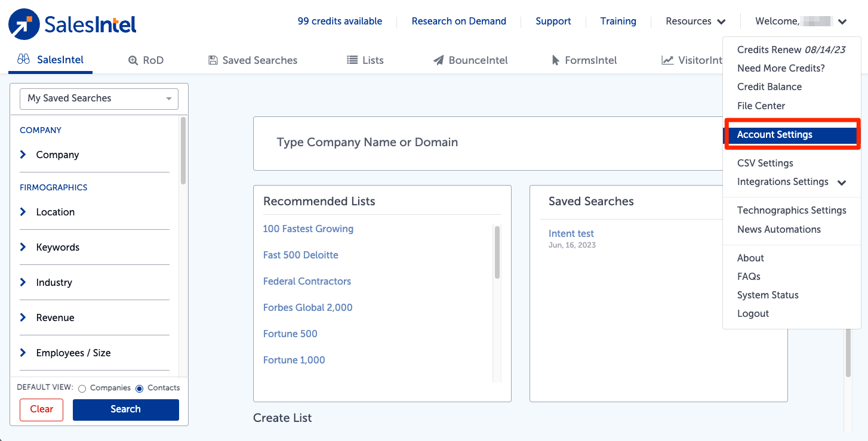Open the My Saved Searches dropdown
The height and width of the screenshot is (441, 868).
click(x=99, y=98)
